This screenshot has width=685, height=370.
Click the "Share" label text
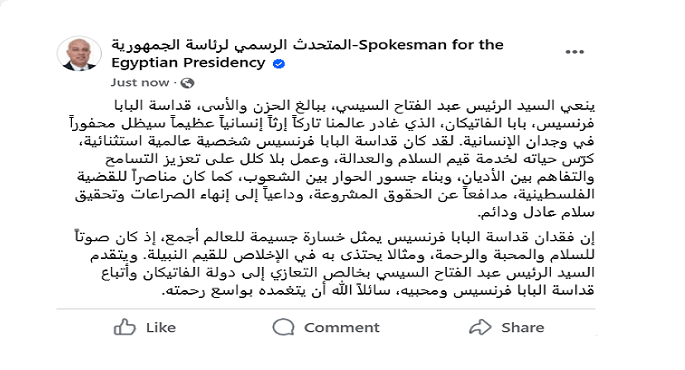(522, 328)
